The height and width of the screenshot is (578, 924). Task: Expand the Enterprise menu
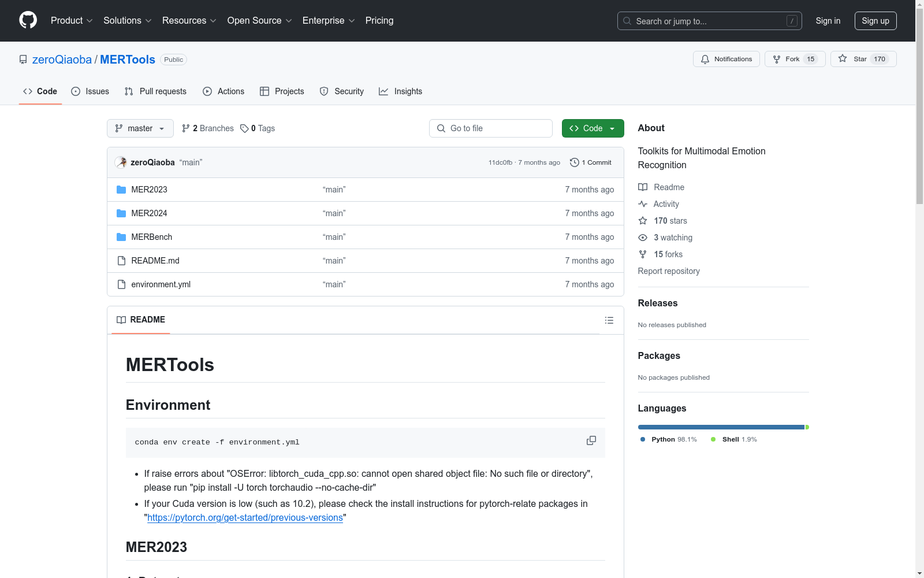(x=329, y=20)
